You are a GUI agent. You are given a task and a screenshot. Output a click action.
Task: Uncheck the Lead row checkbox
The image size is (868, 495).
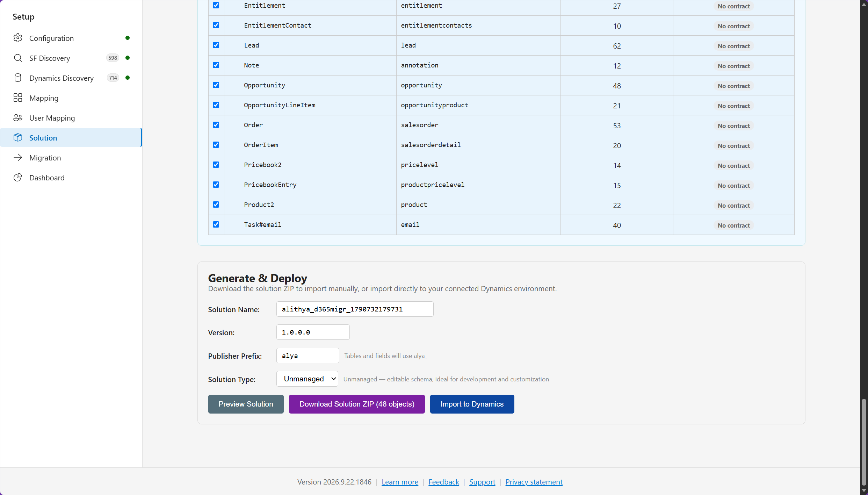pyautogui.click(x=216, y=45)
